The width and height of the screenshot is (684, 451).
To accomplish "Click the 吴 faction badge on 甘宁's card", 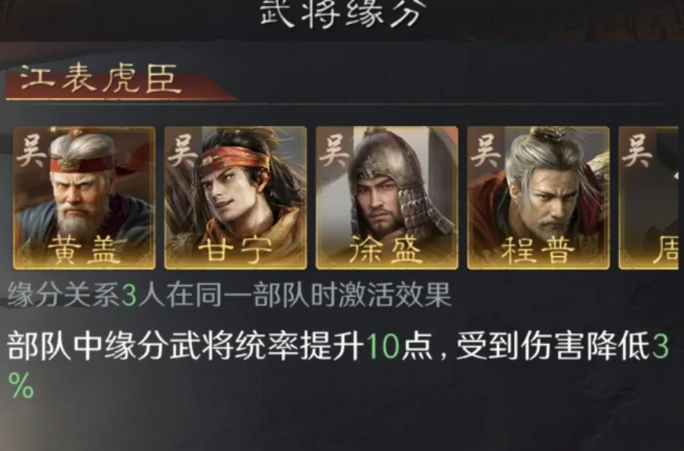I will point(182,151).
